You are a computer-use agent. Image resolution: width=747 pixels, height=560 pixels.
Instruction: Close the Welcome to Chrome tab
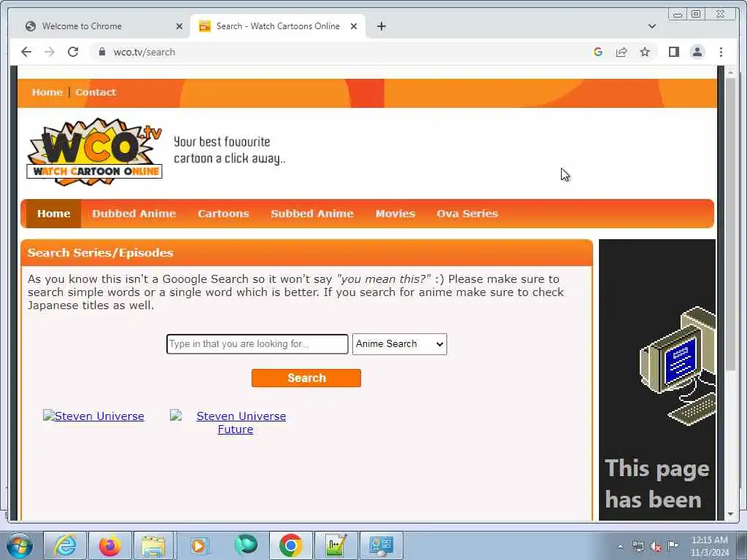tap(179, 26)
